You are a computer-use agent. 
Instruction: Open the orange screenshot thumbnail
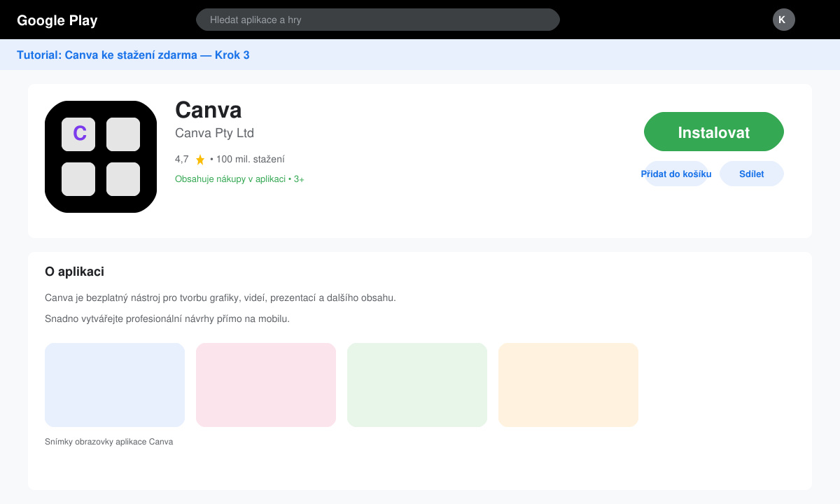tap(568, 385)
